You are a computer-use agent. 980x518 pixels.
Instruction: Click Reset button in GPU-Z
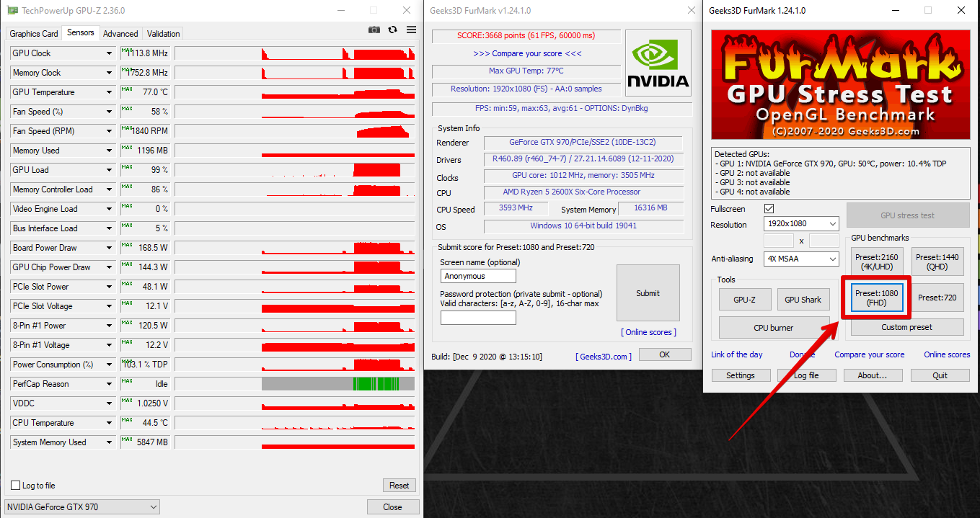click(x=399, y=486)
